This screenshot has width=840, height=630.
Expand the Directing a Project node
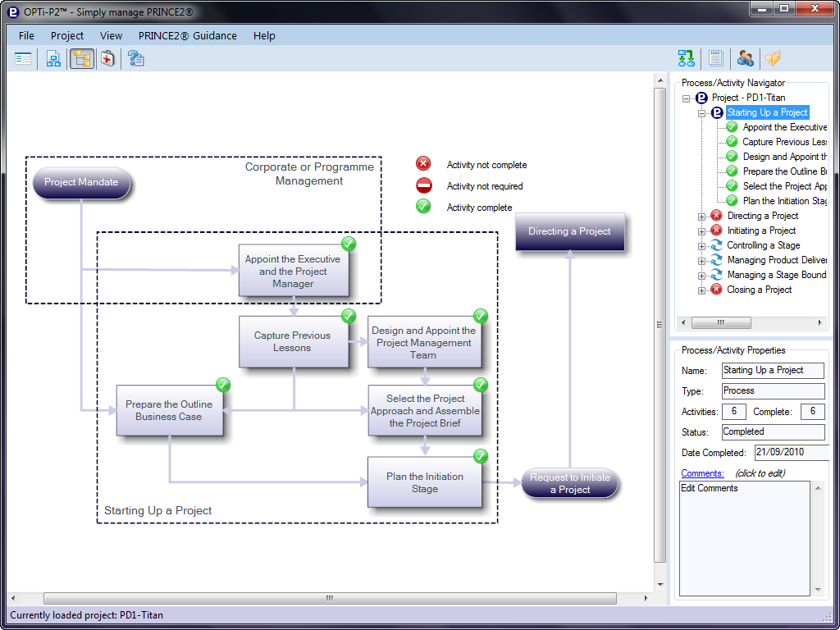[x=702, y=217]
